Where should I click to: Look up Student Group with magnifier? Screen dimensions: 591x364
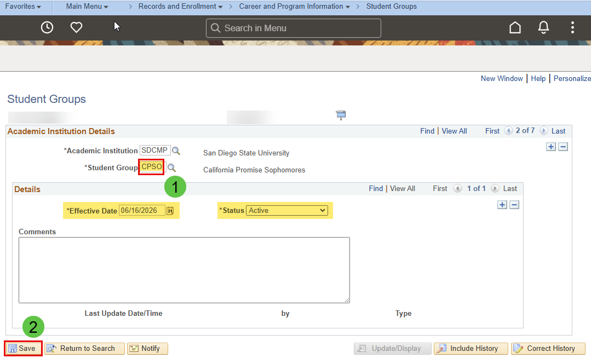(x=171, y=167)
